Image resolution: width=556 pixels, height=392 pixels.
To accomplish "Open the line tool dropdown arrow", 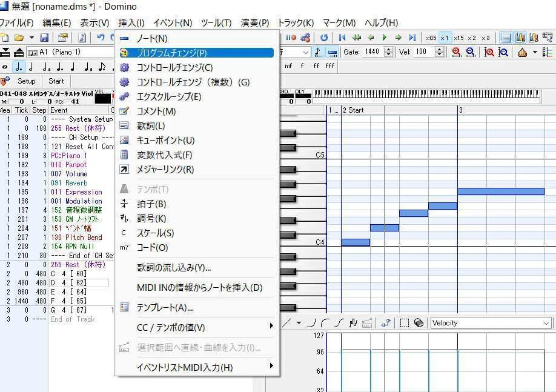I will click(x=299, y=323).
